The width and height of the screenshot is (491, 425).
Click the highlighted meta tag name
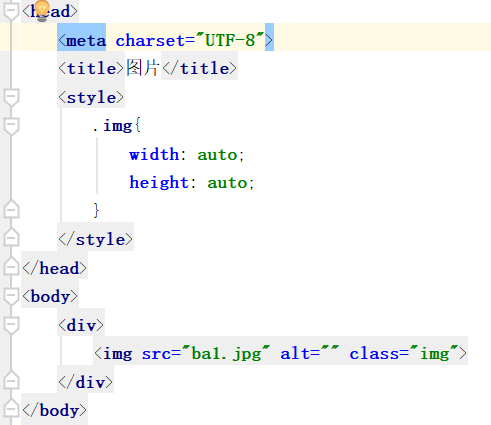point(86,41)
